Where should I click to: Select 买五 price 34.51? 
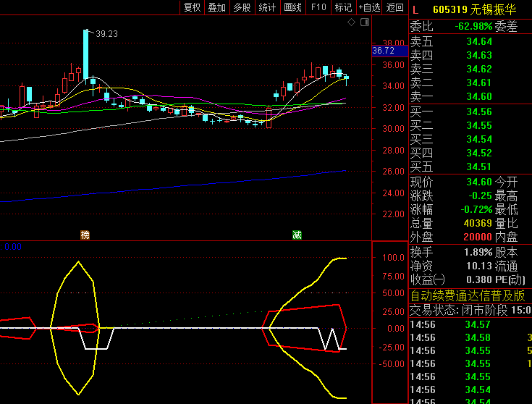click(479, 167)
